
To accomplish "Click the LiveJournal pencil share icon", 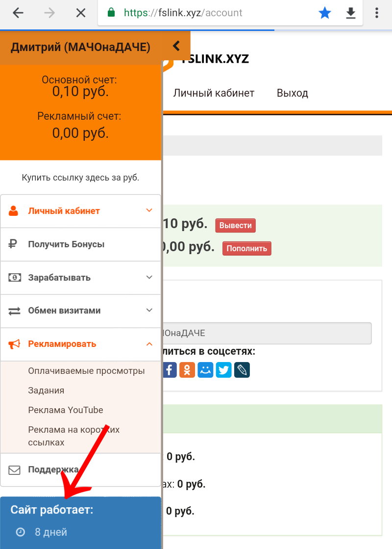I will click(242, 369).
